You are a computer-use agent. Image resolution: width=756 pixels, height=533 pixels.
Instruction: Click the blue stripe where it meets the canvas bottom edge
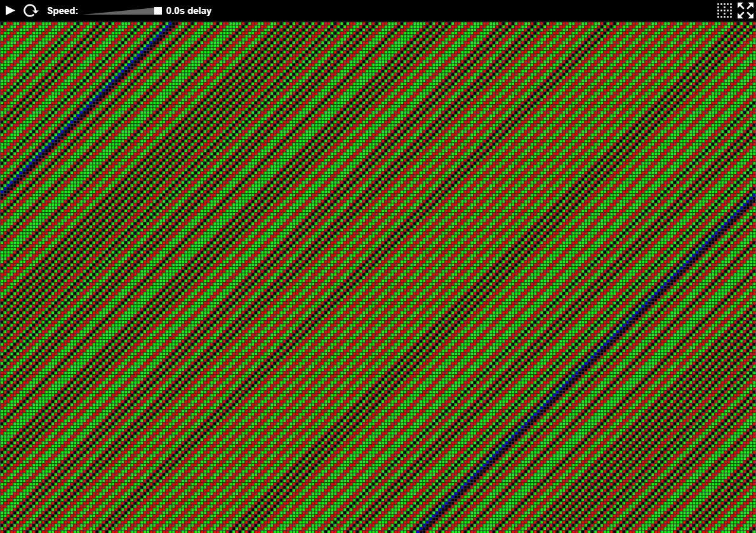(420, 530)
